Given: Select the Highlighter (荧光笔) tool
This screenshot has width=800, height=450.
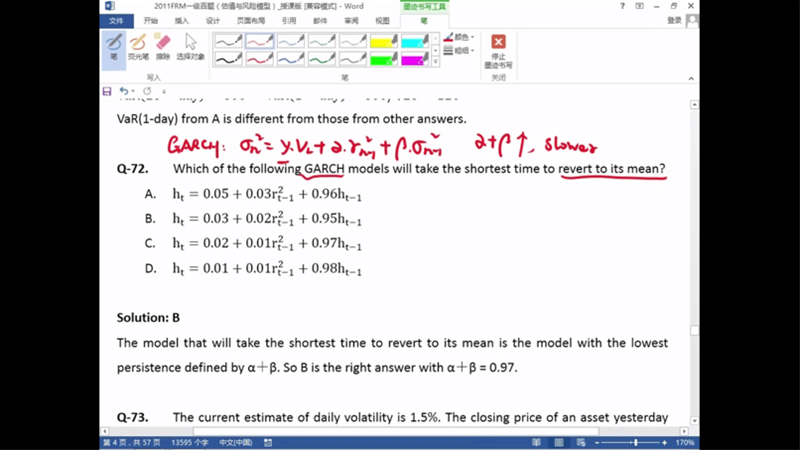Looking at the screenshot, I should coord(138,46).
